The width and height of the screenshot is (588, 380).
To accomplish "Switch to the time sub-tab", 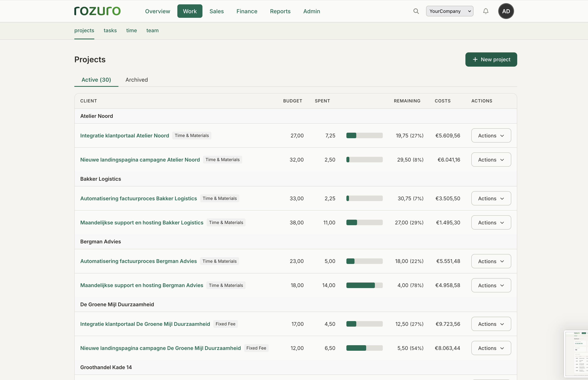I will point(131,30).
